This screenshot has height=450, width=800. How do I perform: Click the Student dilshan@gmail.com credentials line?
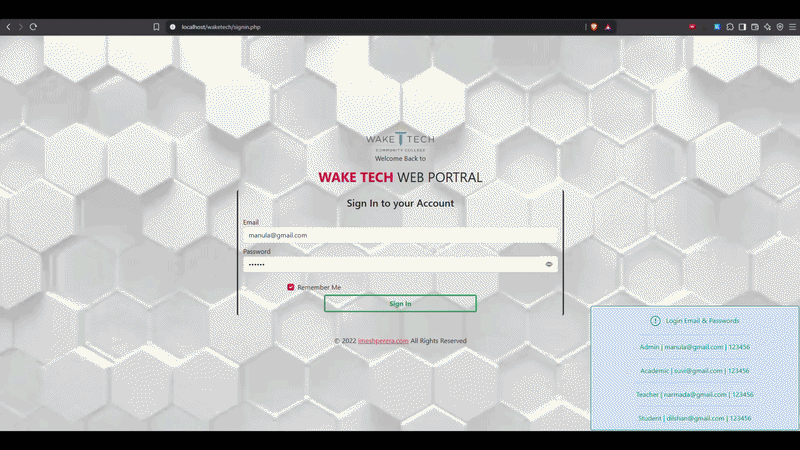[x=695, y=418]
